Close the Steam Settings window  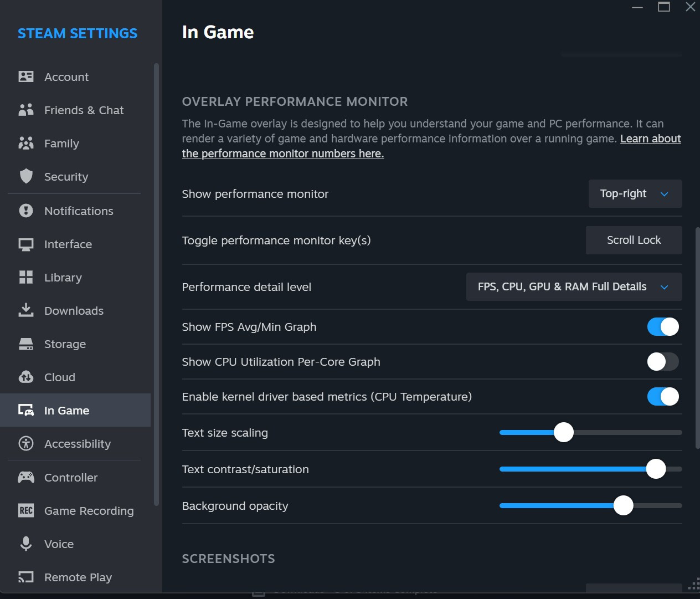click(691, 7)
